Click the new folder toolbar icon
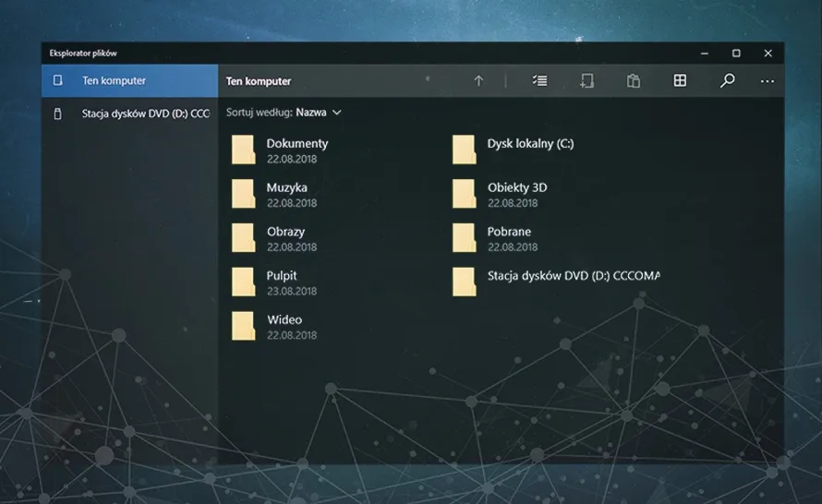Viewport: 822px width, 504px height. pyautogui.click(x=586, y=80)
